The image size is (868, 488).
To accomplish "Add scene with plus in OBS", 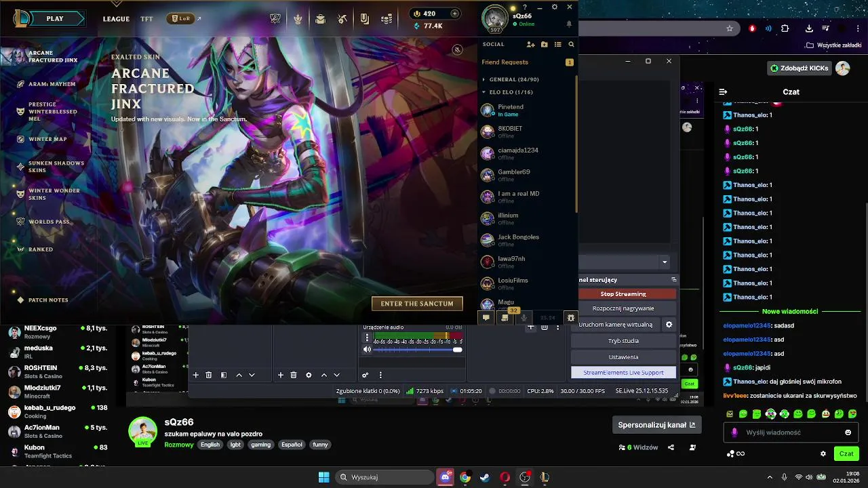I will (x=196, y=375).
